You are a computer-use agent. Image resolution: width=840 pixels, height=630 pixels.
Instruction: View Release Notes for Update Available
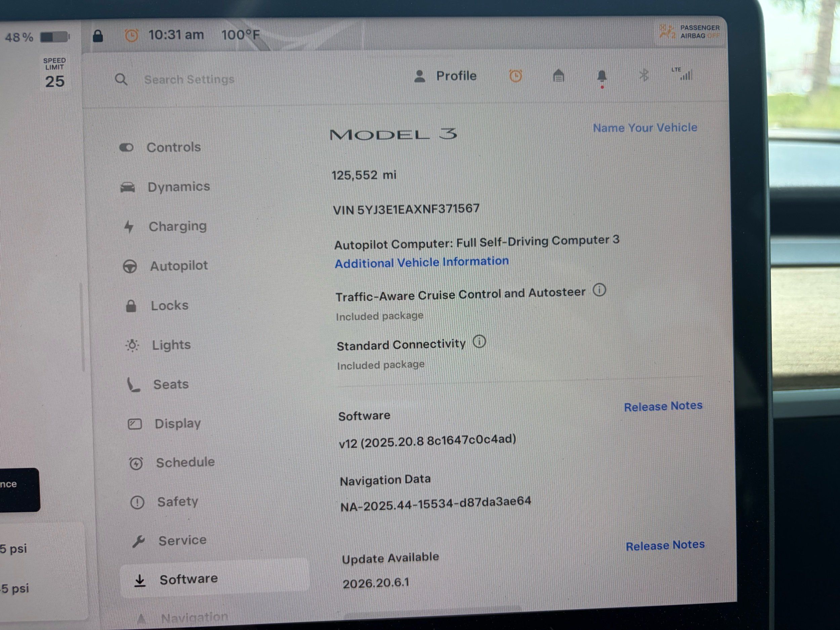pyautogui.click(x=665, y=546)
